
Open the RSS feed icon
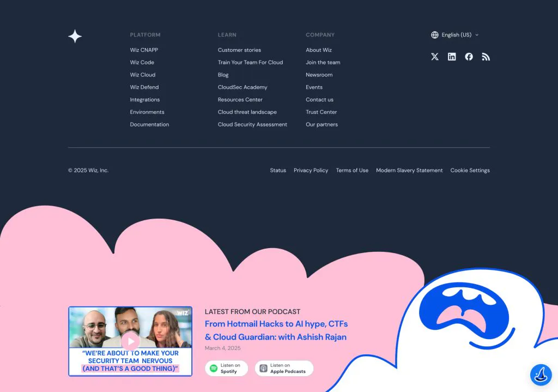tap(486, 57)
